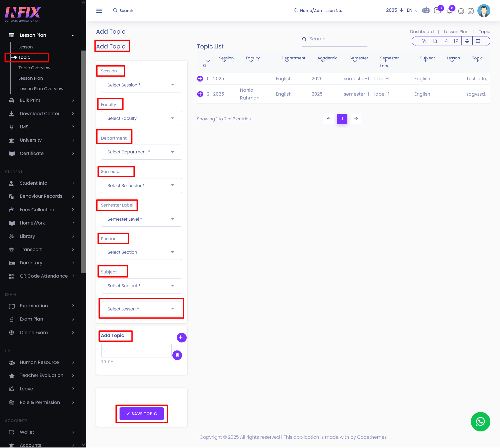The height and width of the screenshot is (448, 500).
Task: Toggle column visibility in topic list
Action: (478, 41)
